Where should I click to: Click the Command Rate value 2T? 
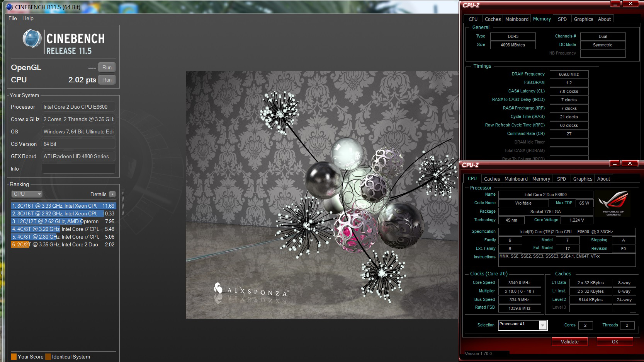569,134
